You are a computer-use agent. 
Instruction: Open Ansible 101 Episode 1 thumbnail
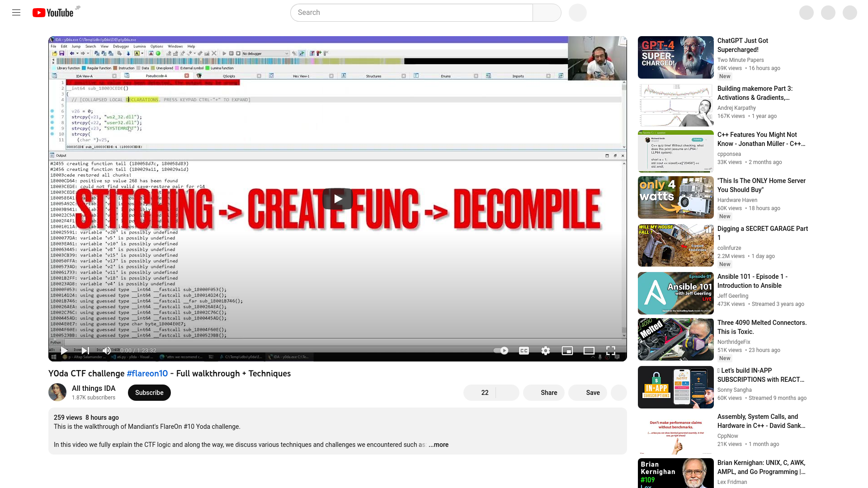click(x=676, y=293)
